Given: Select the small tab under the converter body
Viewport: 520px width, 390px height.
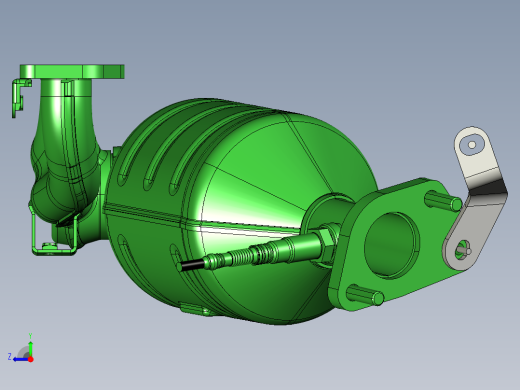Looking at the screenshot, I should coord(195,309).
